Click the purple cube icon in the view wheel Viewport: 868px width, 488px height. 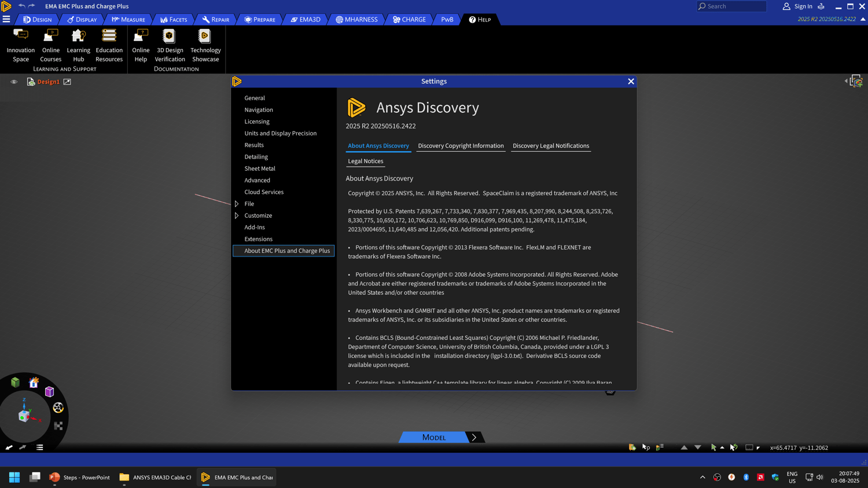pos(50,392)
